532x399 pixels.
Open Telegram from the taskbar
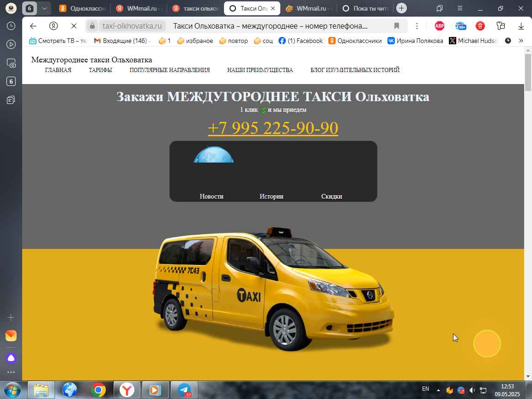pos(183,390)
